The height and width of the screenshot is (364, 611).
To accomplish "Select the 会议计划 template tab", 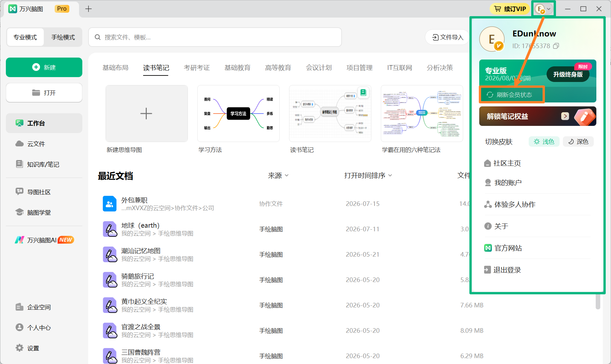I will click(319, 68).
